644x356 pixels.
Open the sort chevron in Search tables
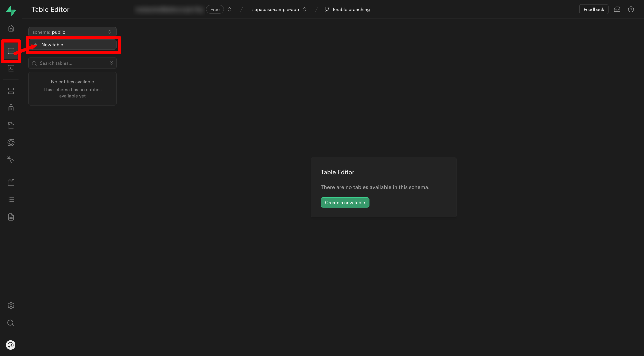[111, 63]
